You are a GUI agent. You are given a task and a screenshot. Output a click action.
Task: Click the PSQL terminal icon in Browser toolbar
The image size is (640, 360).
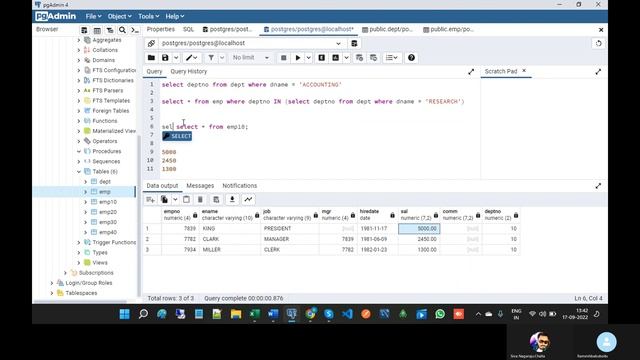pyautogui.click(x=135, y=30)
